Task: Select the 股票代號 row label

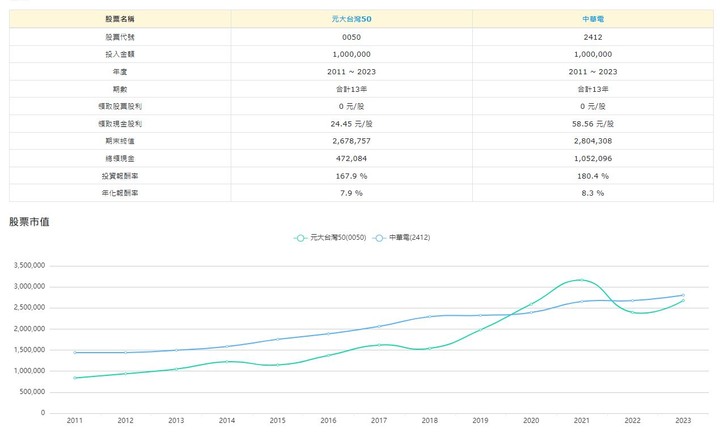Action: [x=120, y=37]
